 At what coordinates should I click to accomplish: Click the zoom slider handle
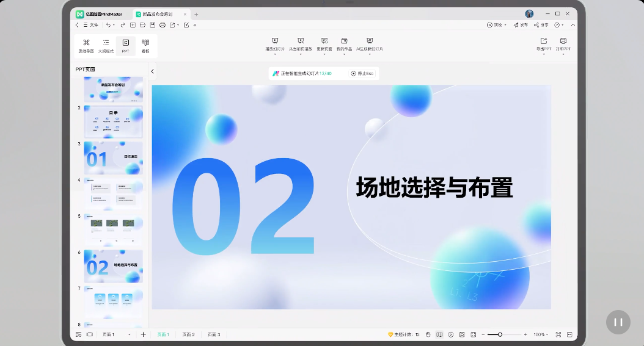coord(500,334)
